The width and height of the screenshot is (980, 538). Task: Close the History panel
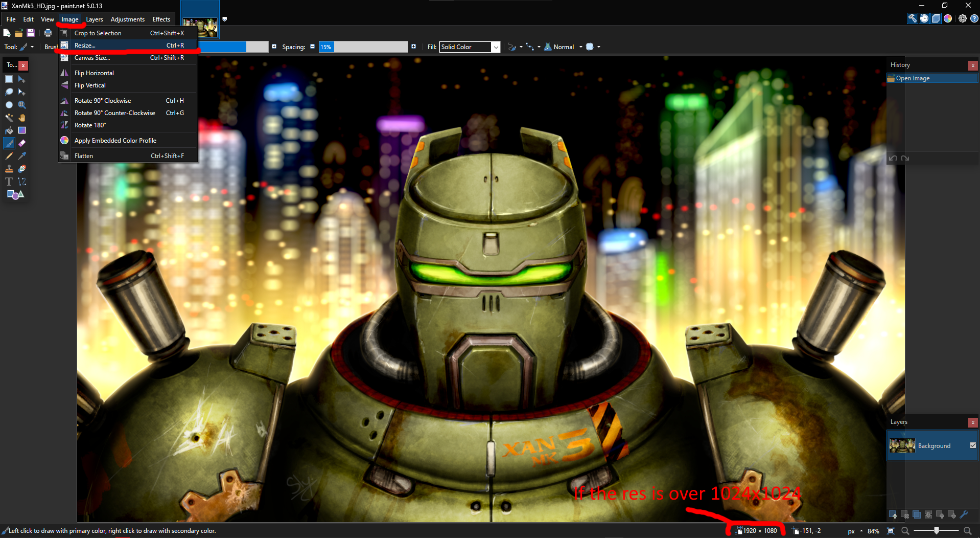pyautogui.click(x=973, y=65)
